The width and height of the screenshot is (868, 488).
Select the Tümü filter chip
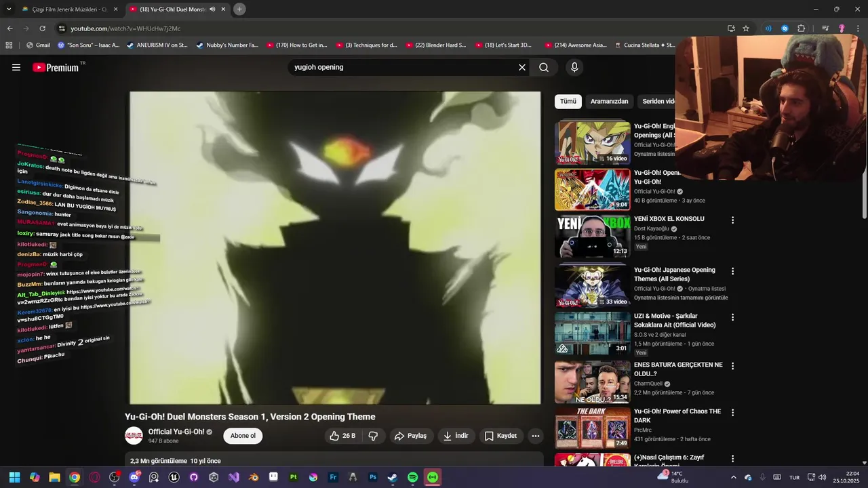[568, 101]
